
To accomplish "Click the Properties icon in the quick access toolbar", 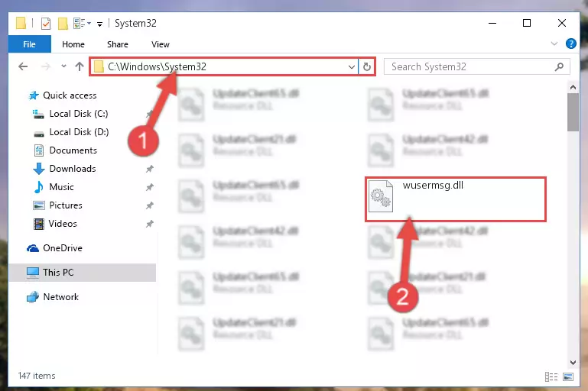I will 46,23.
